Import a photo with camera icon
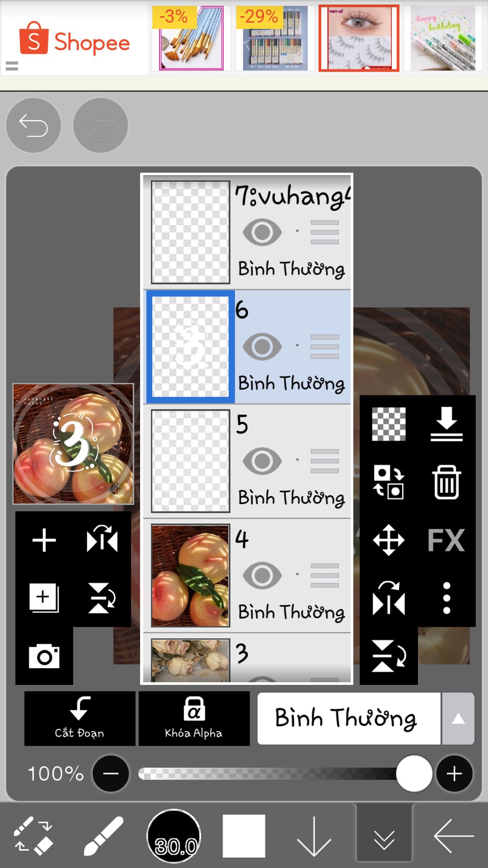This screenshot has width=488, height=868. 44,656
